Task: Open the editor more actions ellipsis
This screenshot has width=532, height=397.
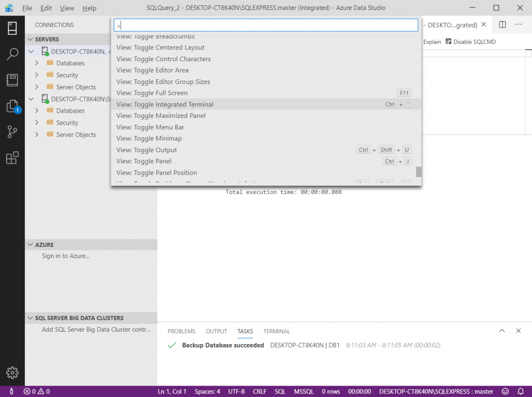Action: 518,24
